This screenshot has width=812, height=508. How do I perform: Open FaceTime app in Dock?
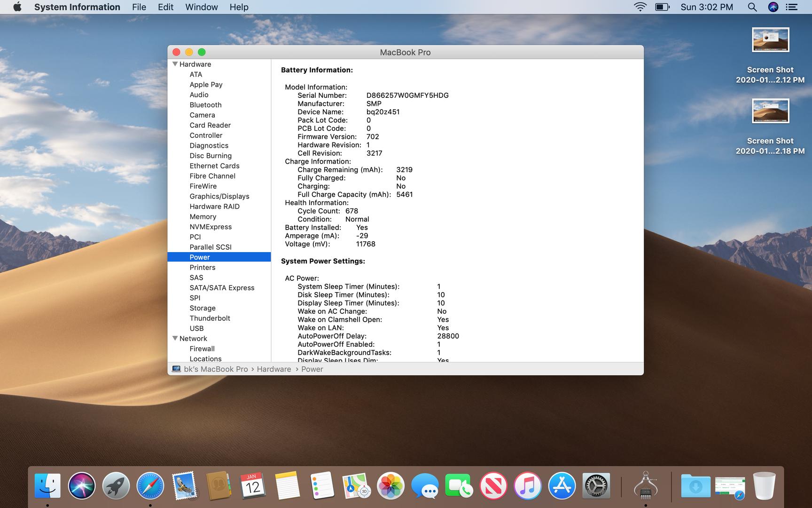coord(459,486)
